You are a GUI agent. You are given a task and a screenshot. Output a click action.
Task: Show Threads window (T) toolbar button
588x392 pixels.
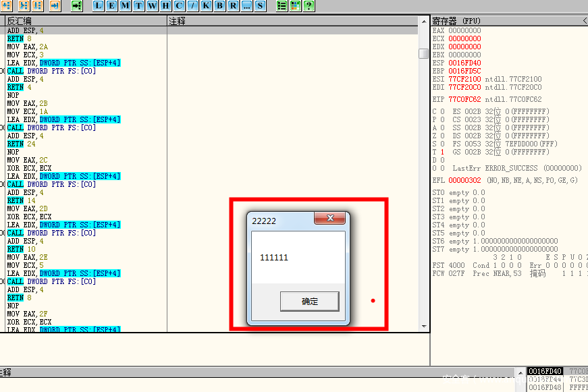138,6
